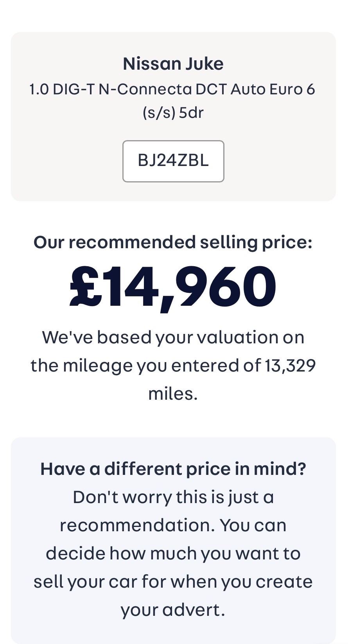The width and height of the screenshot is (348, 644).
Task: Tap the "Have a different price in mind?" heading
Action: click(173, 469)
